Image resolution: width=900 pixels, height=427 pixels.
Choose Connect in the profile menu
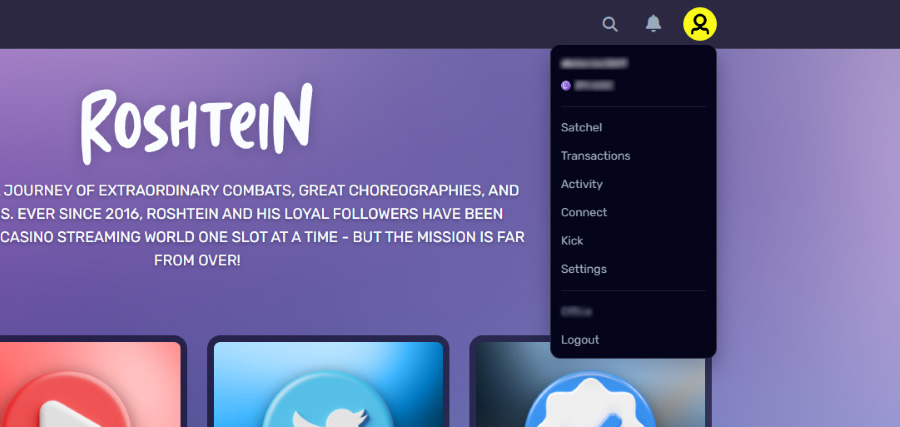pyautogui.click(x=584, y=212)
